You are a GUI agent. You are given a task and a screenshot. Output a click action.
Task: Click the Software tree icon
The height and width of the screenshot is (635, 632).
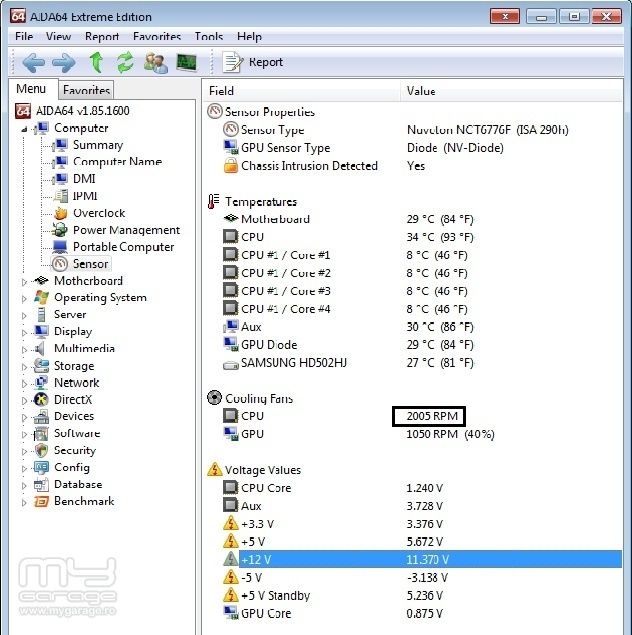pos(41,433)
